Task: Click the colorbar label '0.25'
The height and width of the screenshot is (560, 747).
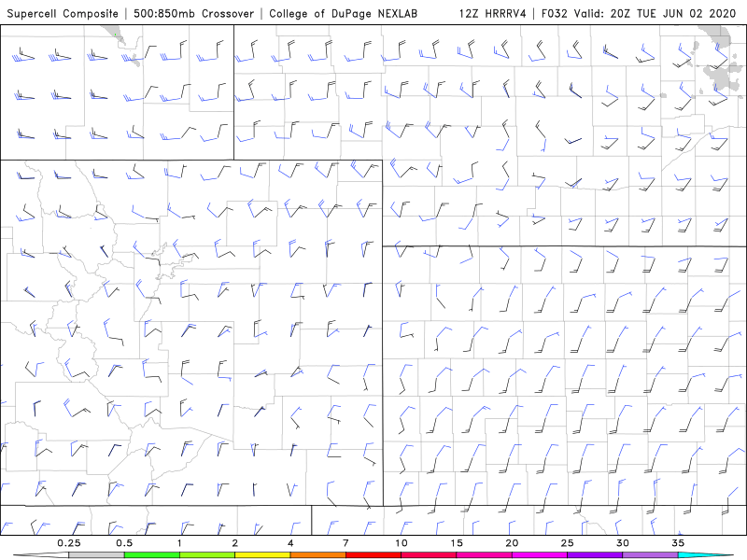Action: tap(68, 543)
